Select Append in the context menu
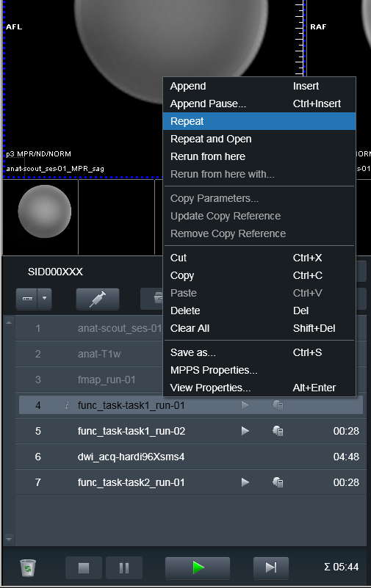 (259, 86)
